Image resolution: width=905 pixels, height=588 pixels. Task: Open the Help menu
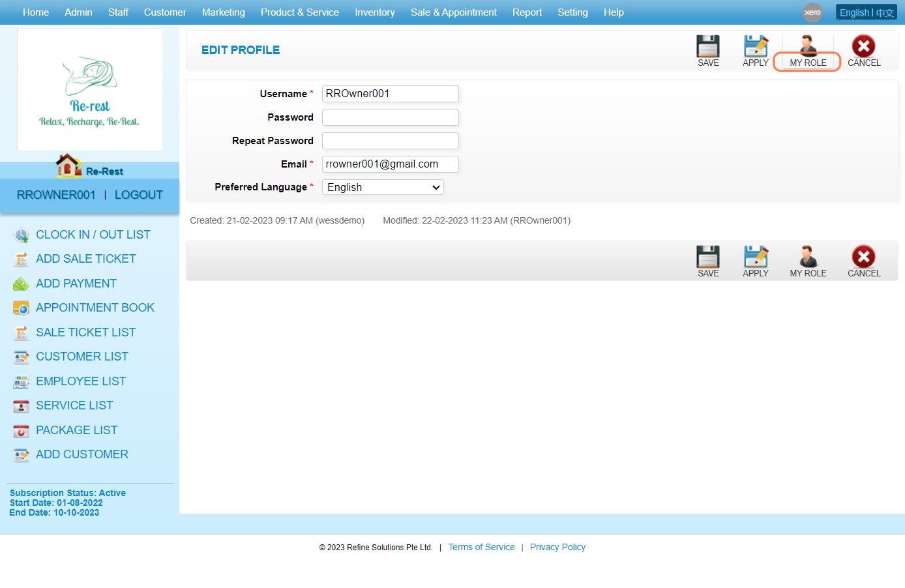pos(614,12)
